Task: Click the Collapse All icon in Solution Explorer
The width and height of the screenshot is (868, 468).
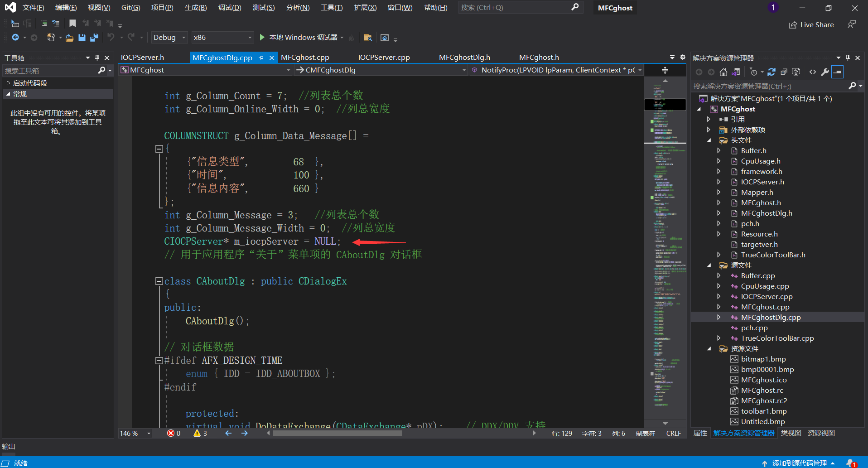Action: tap(784, 72)
